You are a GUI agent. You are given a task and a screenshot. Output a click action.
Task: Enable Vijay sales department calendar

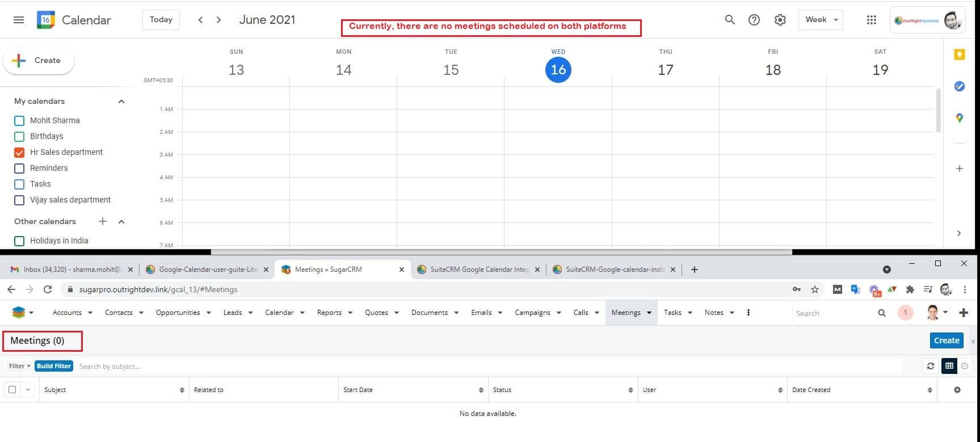pyautogui.click(x=19, y=200)
